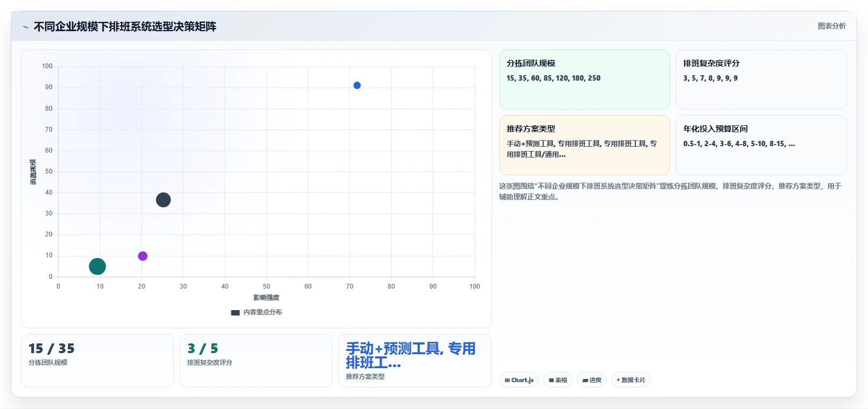The width and height of the screenshot is (868, 409).
Task: Click the blue data point near 90
Action: point(357,85)
